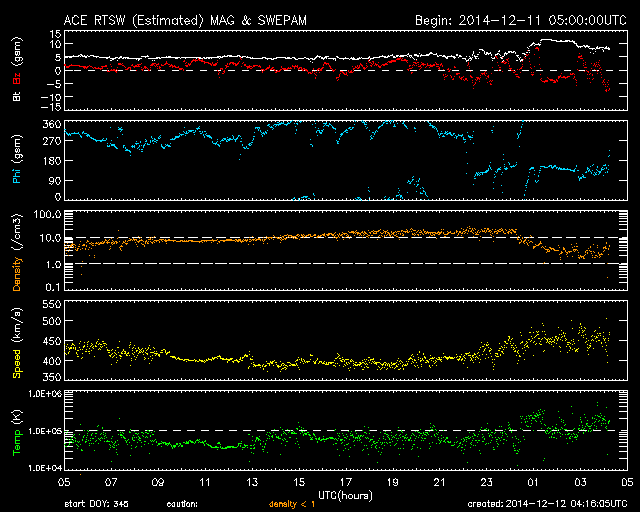Image resolution: width=640 pixels, height=512 pixels.
Task: Click the '1.0E+05' value on Temp axis
Action: (x=45, y=431)
